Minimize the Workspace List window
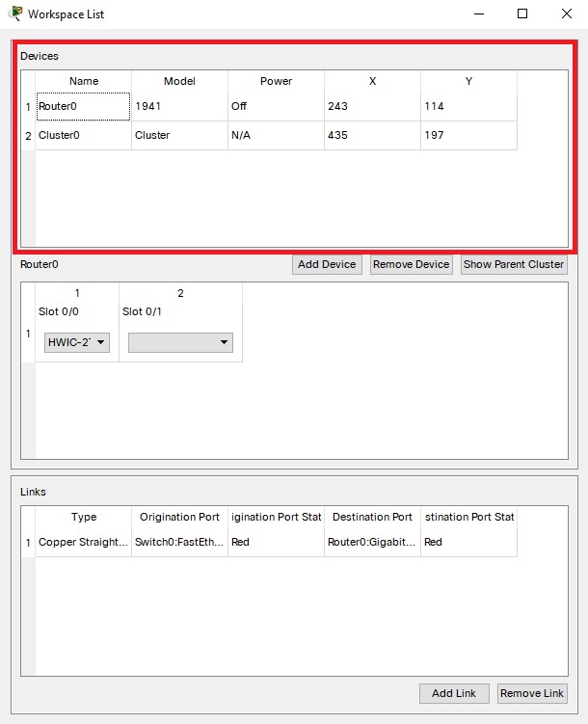The image size is (588, 724). click(479, 13)
